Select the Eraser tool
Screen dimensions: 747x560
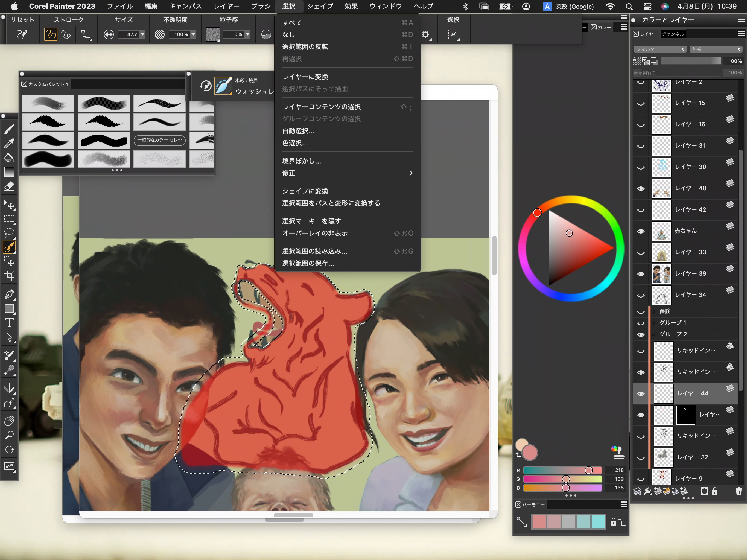tap(9, 186)
